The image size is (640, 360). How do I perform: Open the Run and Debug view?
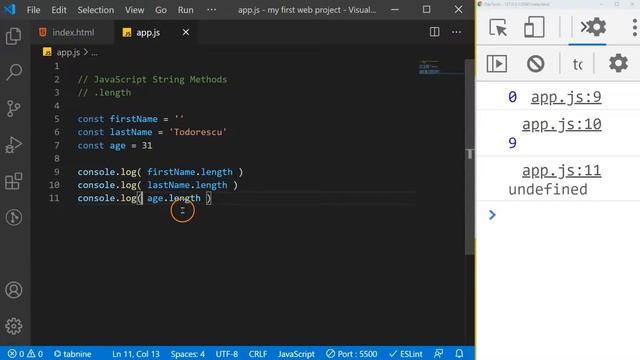[x=13, y=145]
